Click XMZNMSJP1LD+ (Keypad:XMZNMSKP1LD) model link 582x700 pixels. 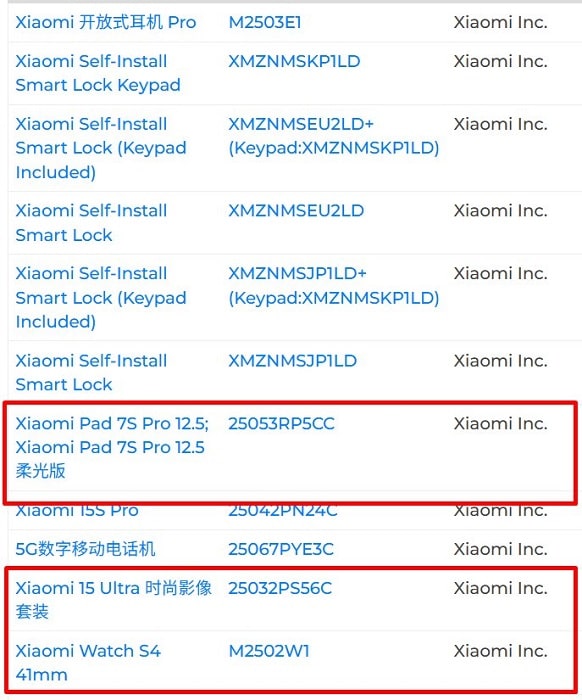[334, 286]
